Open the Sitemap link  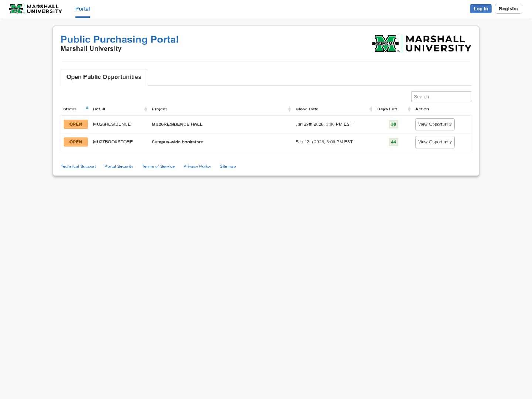click(228, 167)
